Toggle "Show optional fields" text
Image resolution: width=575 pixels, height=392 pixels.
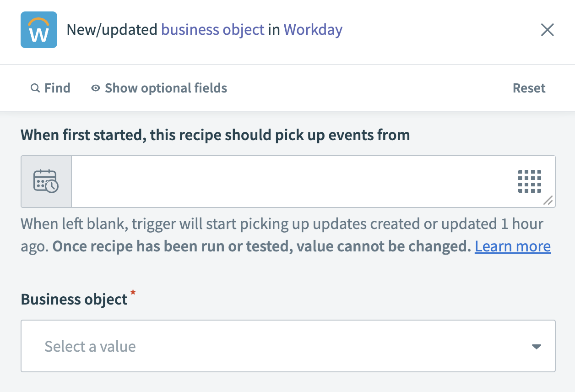point(166,88)
